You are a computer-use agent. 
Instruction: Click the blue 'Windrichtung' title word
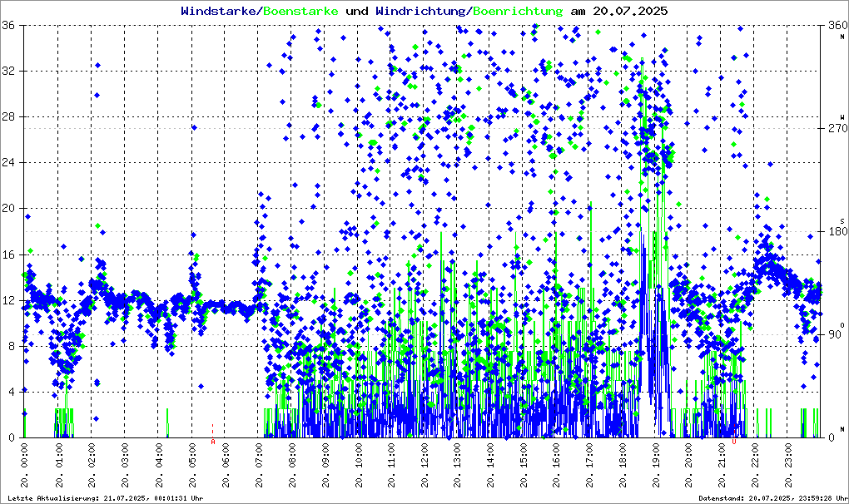coord(420,11)
